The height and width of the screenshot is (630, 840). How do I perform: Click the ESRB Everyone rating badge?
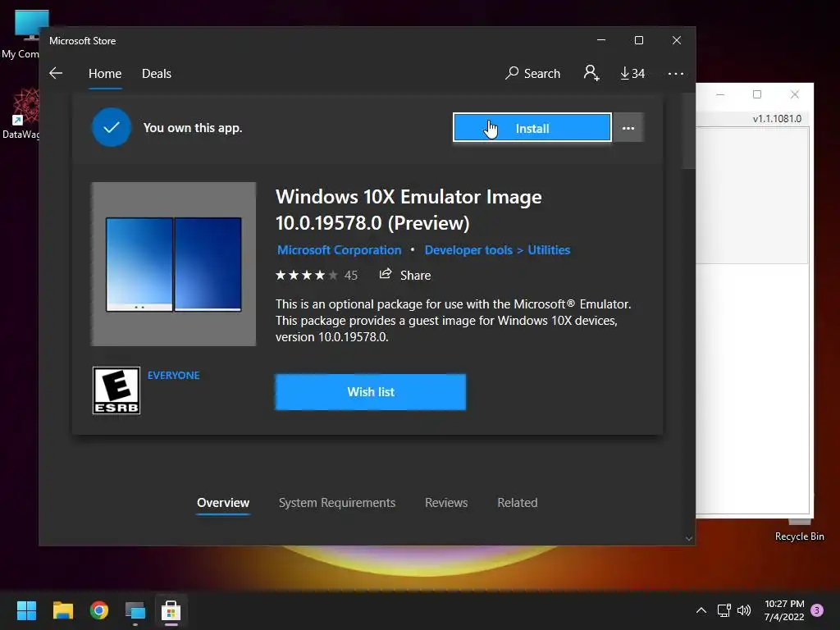116,390
